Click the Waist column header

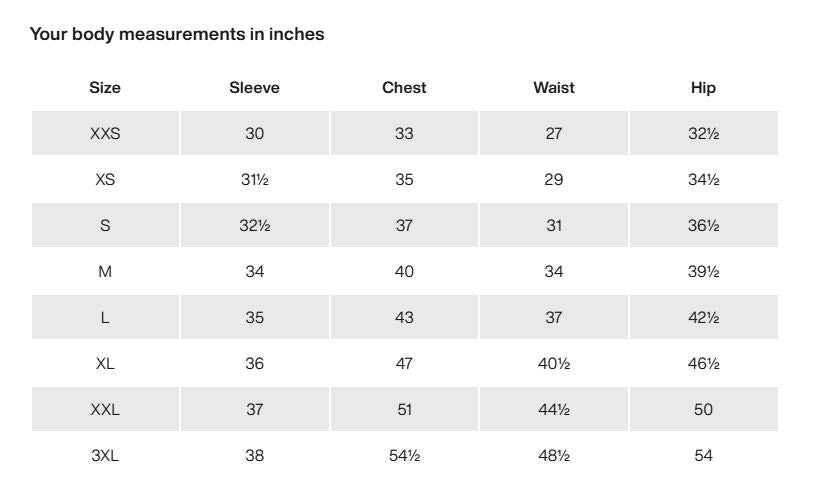click(554, 88)
